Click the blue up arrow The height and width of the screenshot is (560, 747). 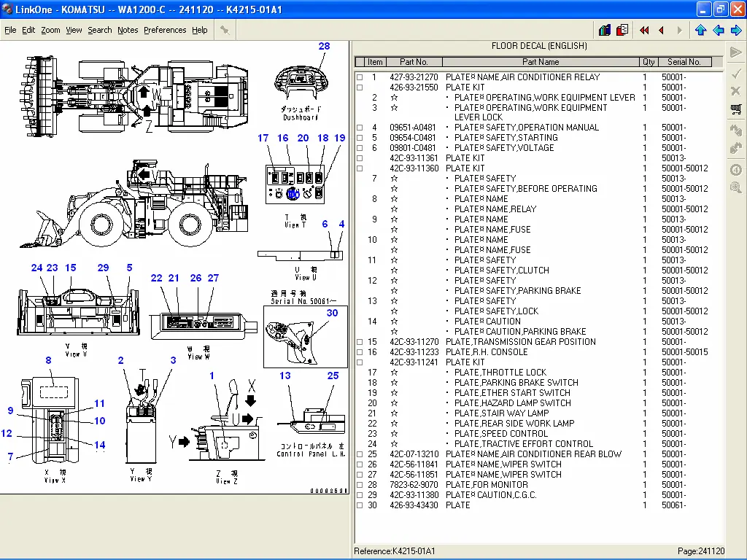click(700, 31)
